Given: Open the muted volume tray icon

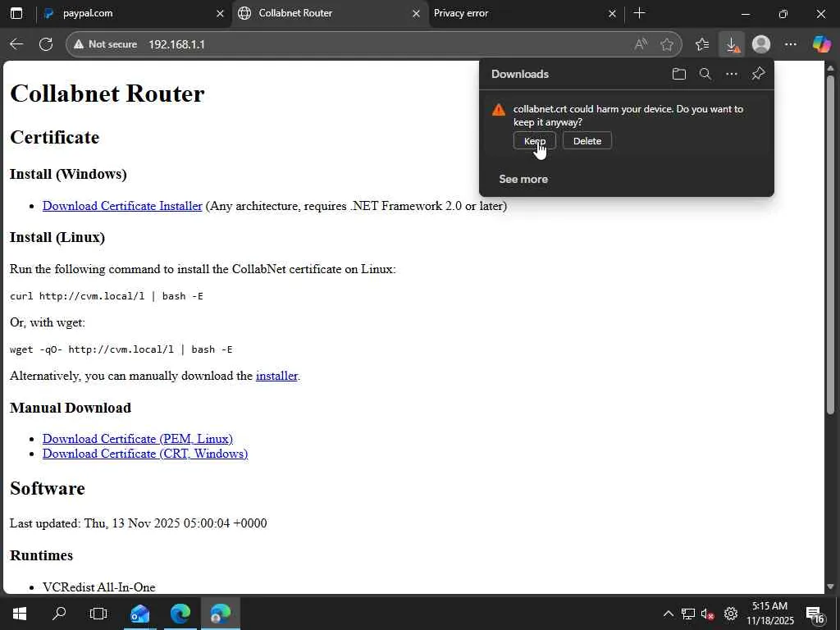Looking at the screenshot, I should (708, 614).
